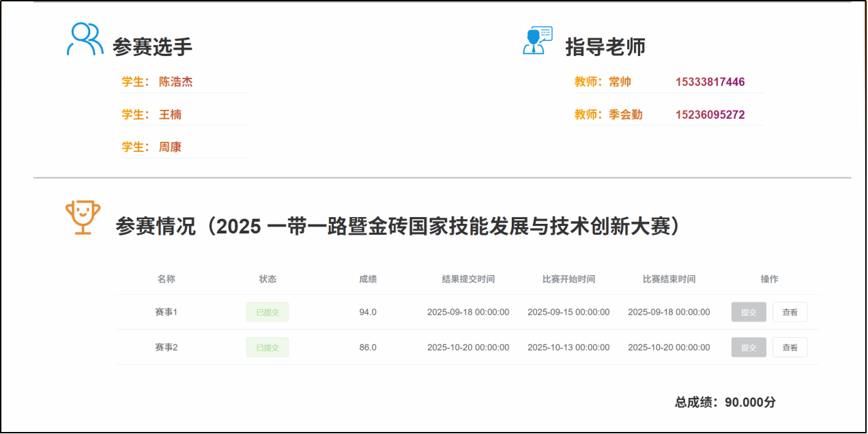Select student name 陈浩杰
The width and height of the screenshot is (868, 434).
click(175, 82)
